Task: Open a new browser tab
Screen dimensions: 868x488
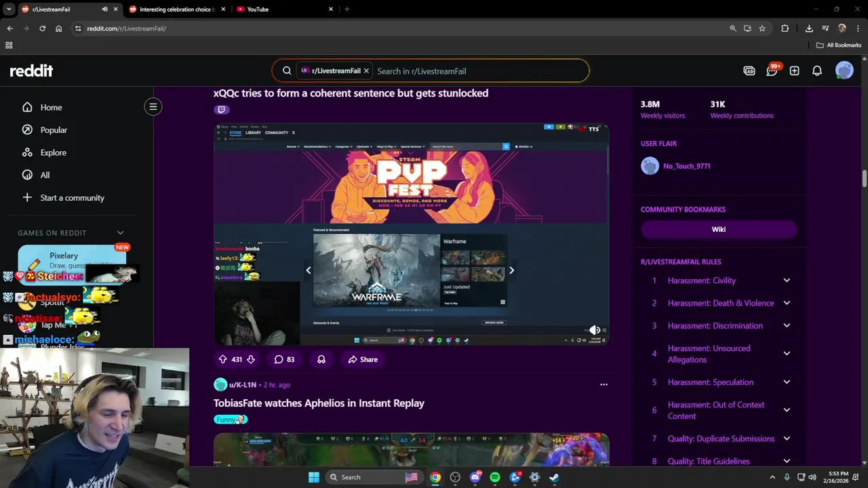Action: click(x=347, y=9)
